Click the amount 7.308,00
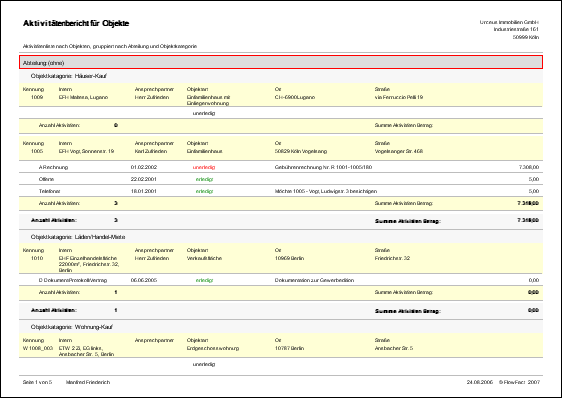 529,167
